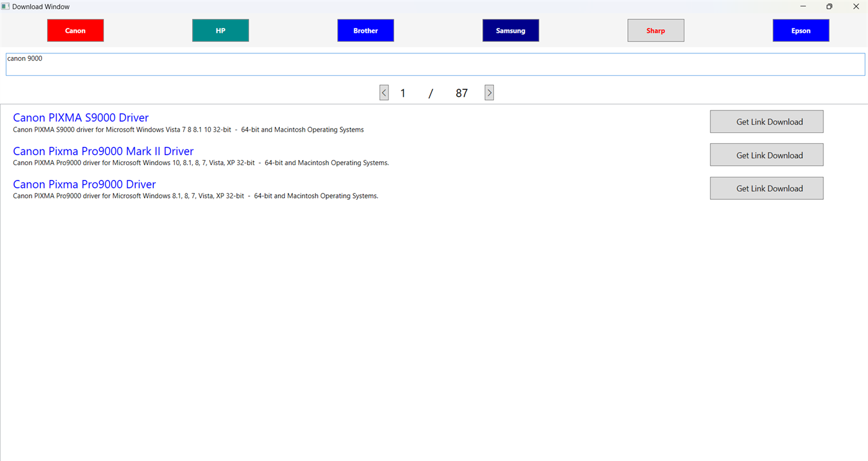Select the Epson brand button
This screenshot has height=461, width=868.
pos(800,30)
